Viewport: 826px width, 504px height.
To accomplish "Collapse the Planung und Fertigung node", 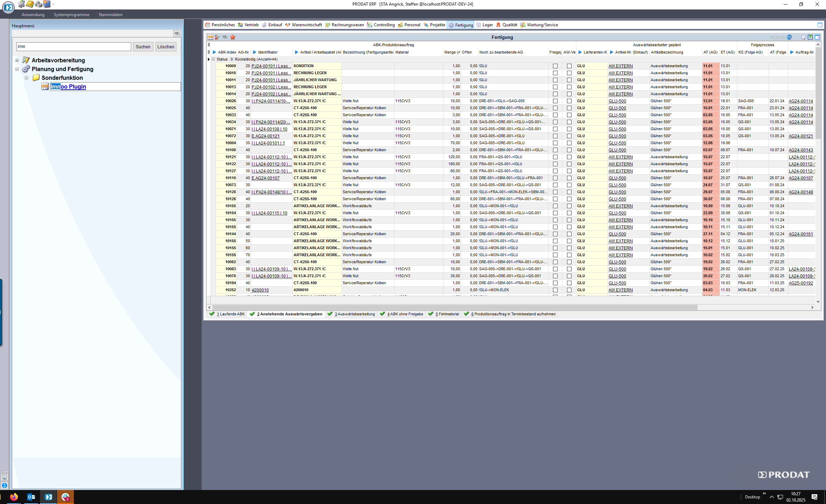I will coord(17,69).
